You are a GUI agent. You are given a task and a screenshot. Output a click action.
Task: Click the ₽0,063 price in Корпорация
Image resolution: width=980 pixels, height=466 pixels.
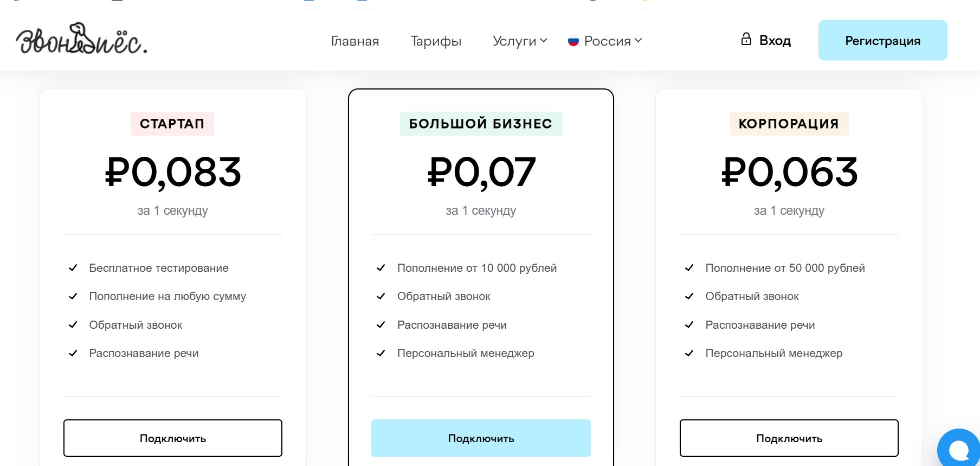tap(789, 173)
